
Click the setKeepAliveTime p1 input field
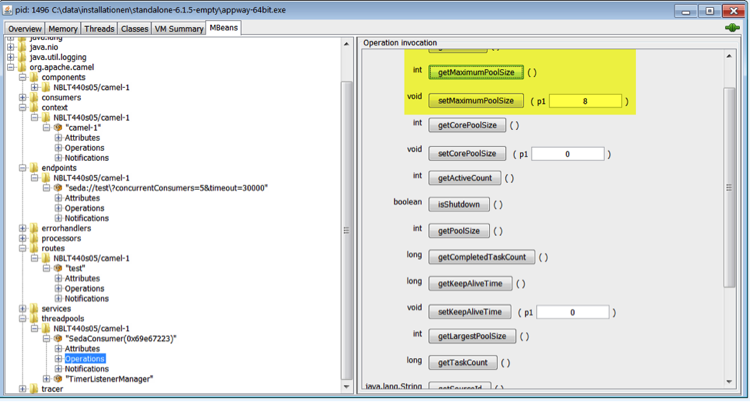(x=572, y=312)
